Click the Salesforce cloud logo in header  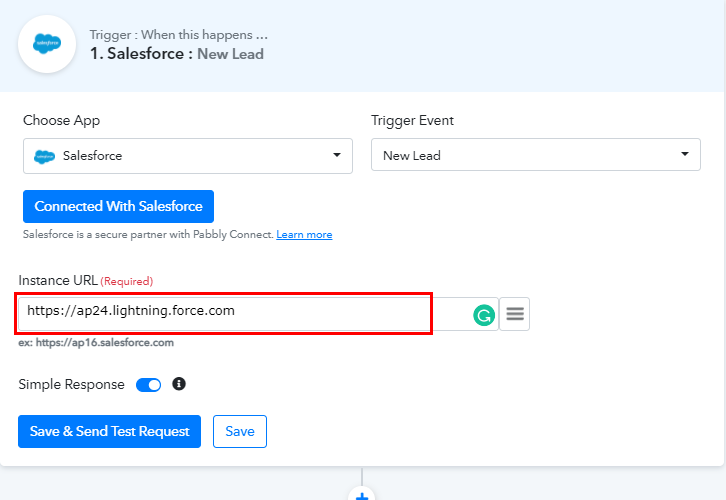click(x=47, y=44)
